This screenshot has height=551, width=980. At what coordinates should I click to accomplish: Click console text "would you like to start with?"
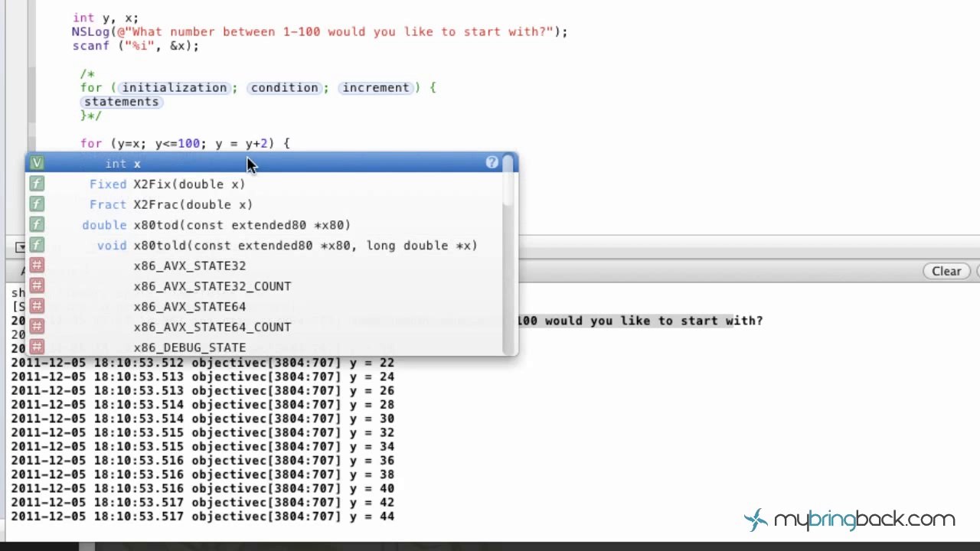pyautogui.click(x=654, y=321)
